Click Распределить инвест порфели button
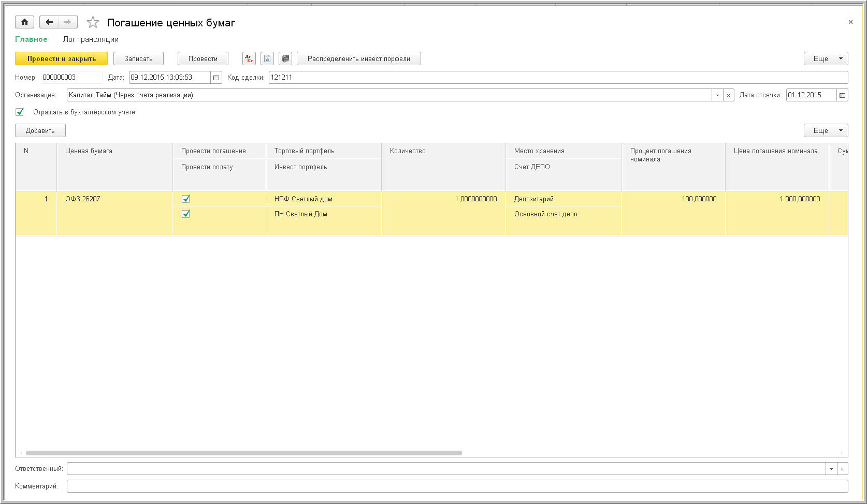The image size is (867, 504). coord(358,59)
